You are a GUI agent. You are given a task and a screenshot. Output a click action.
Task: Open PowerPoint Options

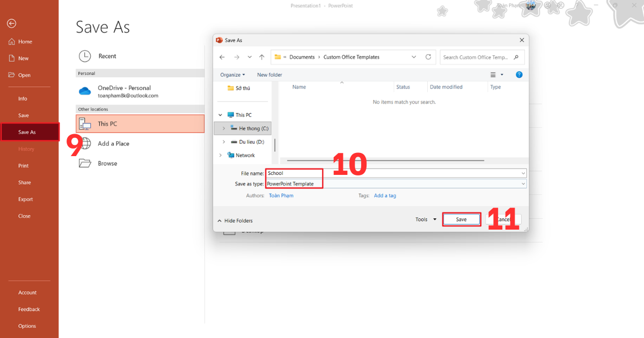[x=27, y=326]
